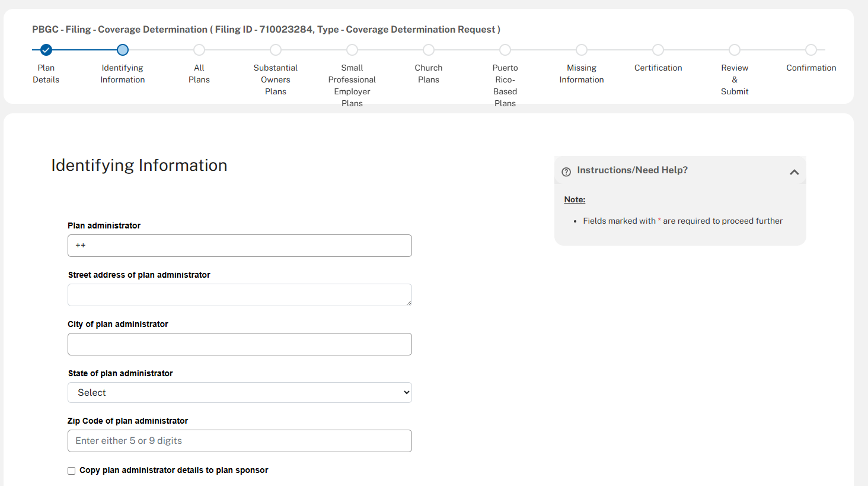Click the Street address of plan administrator field

240,295
